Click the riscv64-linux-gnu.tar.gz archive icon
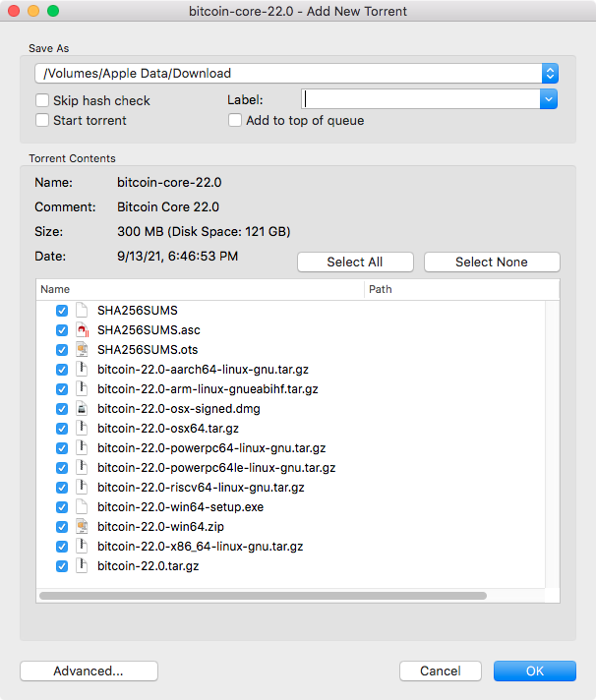The image size is (596, 700). pos(82,487)
